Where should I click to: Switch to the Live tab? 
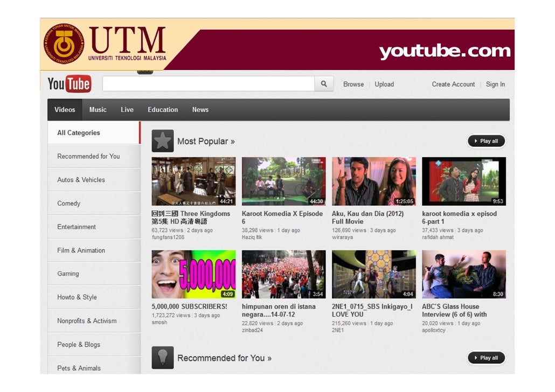(x=127, y=110)
